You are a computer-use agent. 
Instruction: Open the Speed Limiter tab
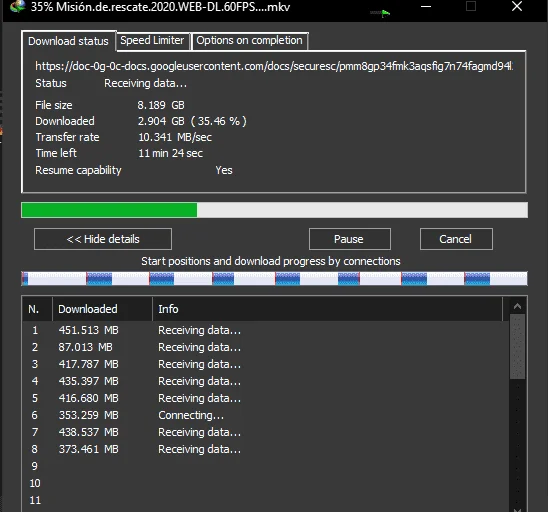[x=152, y=41]
